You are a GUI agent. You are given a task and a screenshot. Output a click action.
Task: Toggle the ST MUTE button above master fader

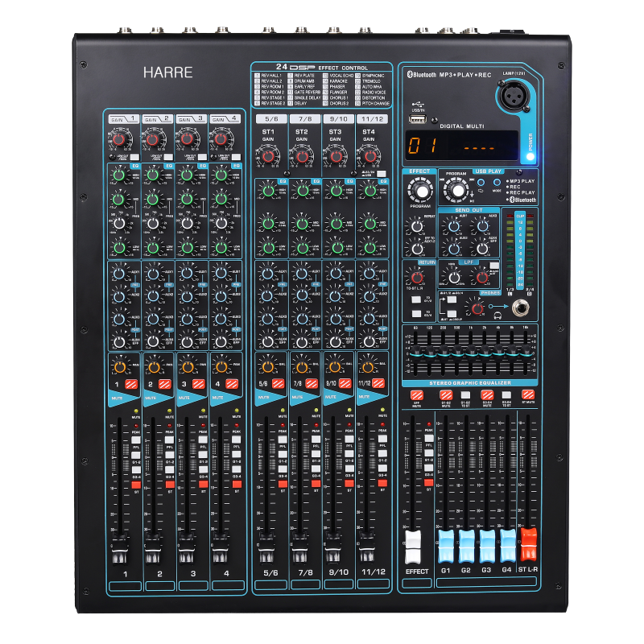(528, 395)
